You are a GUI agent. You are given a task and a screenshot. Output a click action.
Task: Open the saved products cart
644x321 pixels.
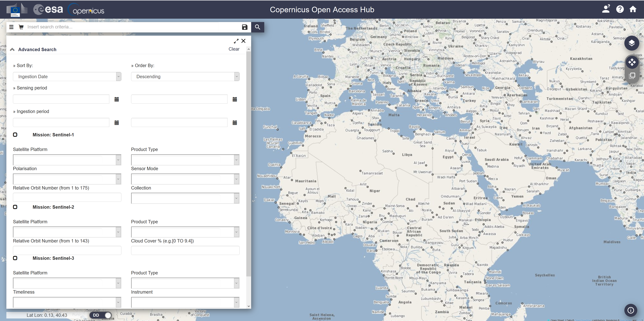(21, 27)
